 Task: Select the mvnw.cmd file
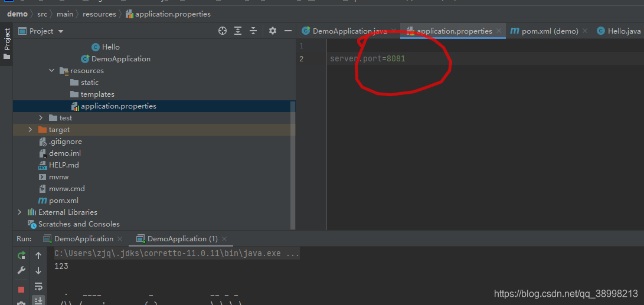pos(61,189)
